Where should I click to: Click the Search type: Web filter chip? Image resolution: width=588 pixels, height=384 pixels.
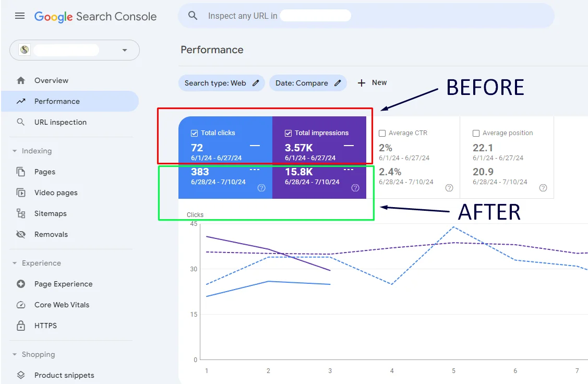coord(222,83)
